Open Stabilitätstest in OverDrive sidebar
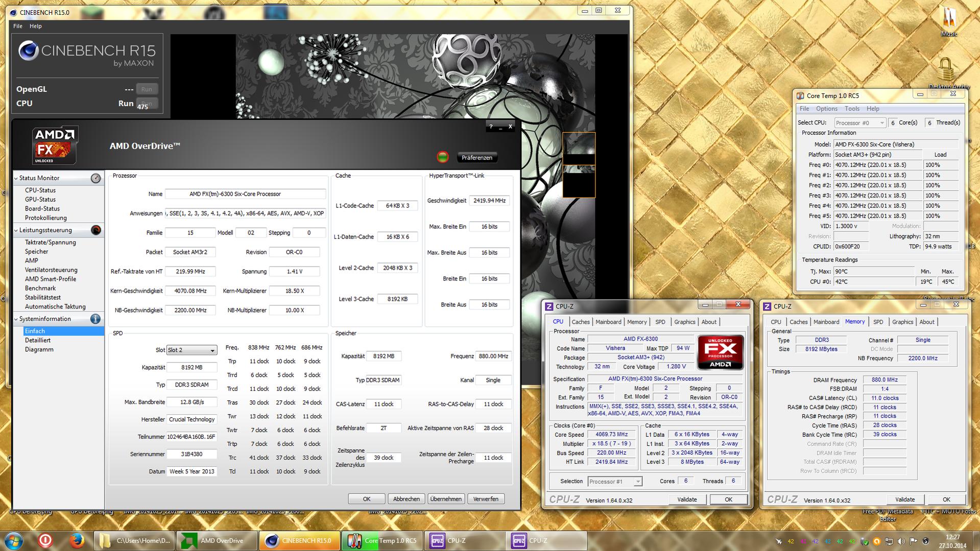The width and height of the screenshot is (980, 551). tap(43, 298)
